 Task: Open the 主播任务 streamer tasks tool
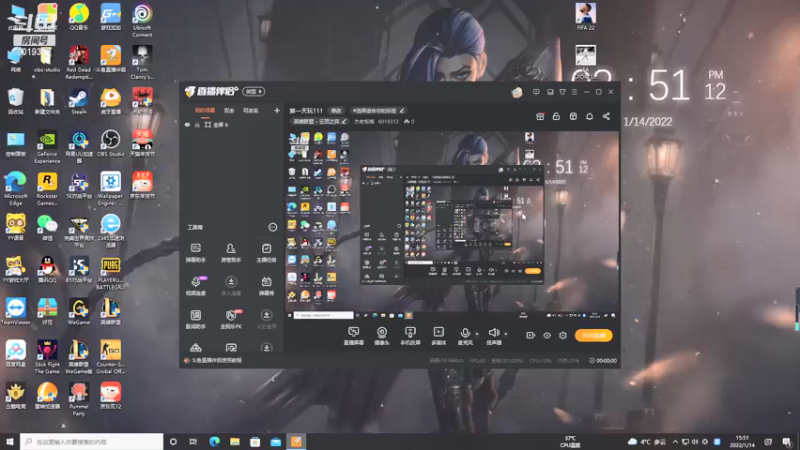point(266,253)
